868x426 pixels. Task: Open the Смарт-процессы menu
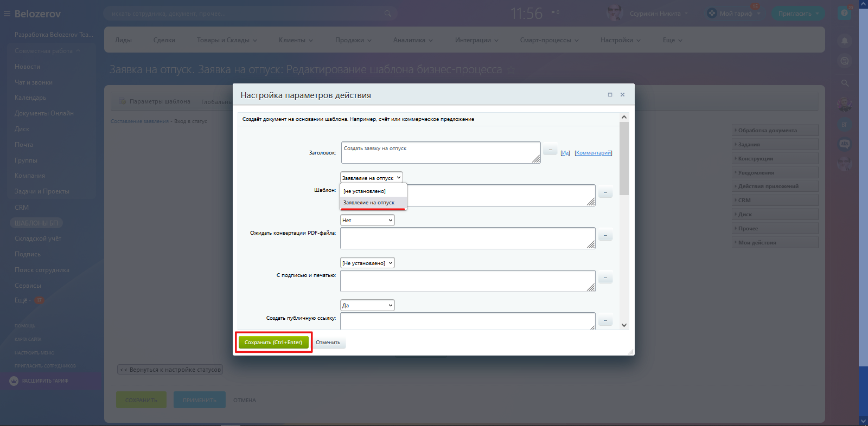549,40
